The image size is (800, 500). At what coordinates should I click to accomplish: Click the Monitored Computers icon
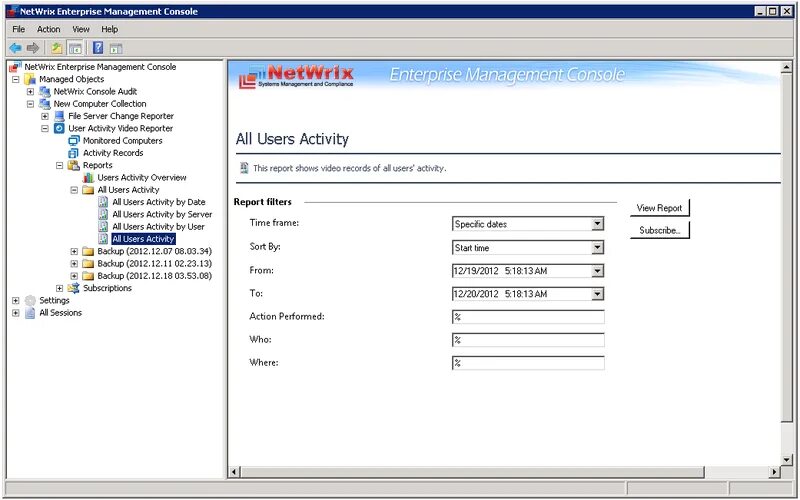pos(74,141)
